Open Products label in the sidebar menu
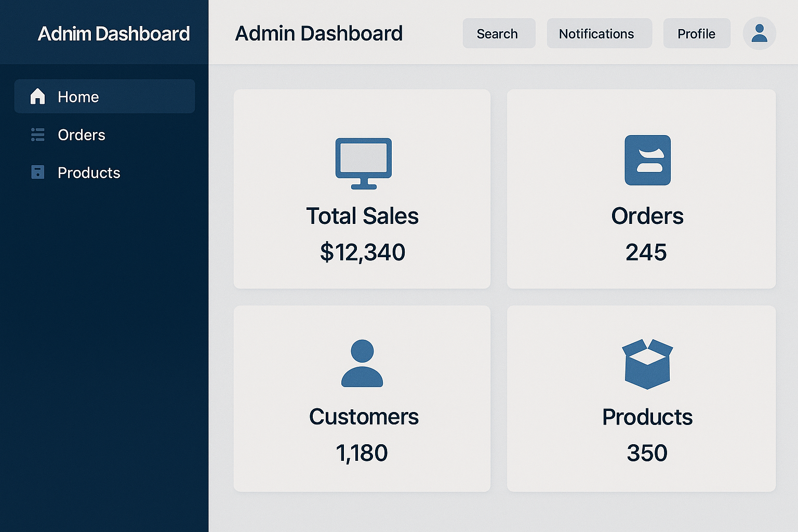This screenshot has width=798, height=532. [89, 173]
